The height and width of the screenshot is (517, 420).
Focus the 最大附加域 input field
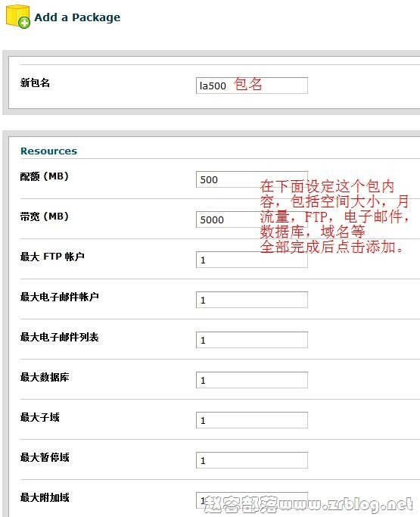[252, 500]
